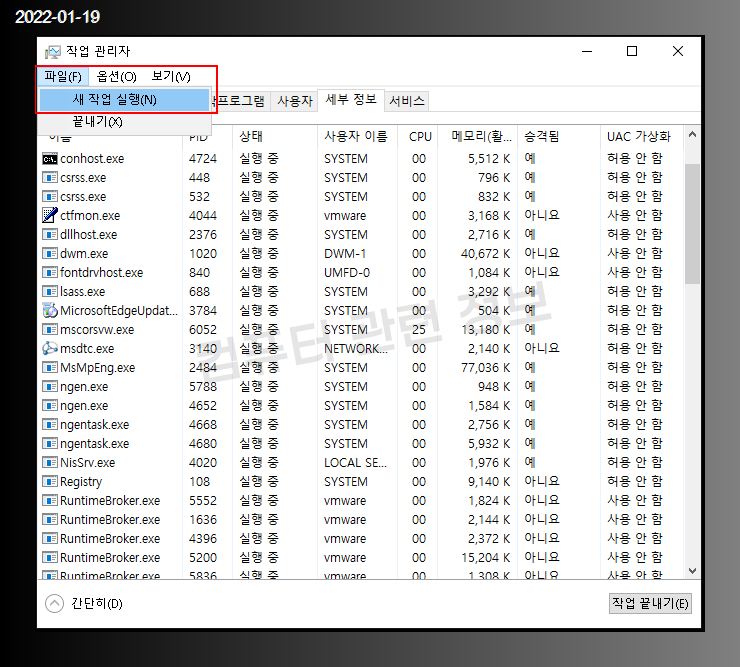Select the MsMpEng.exe process name
Screen dimensions: 740x667
pyautogui.click(x=98, y=368)
